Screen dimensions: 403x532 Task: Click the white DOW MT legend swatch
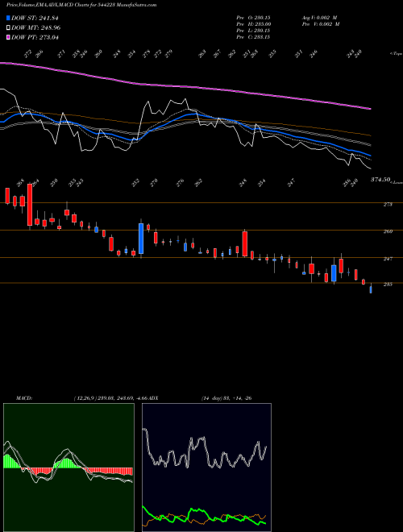click(9, 28)
